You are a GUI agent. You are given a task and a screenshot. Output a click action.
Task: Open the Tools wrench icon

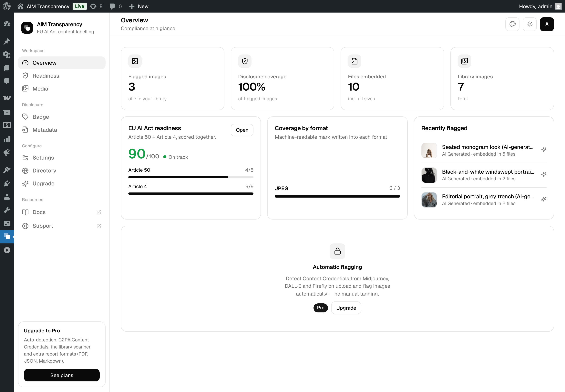coord(7,210)
